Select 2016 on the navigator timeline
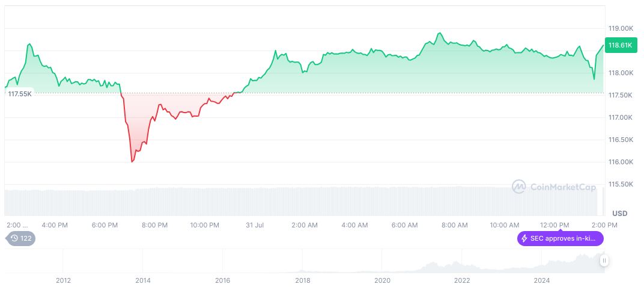The image size is (644, 287). point(223,280)
